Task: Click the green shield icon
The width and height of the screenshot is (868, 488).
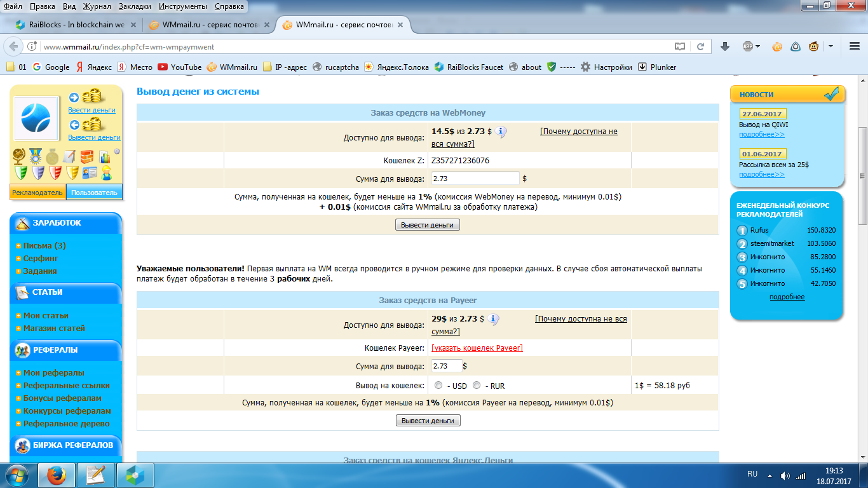Action: pyautogui.click(x=21, y=173)
